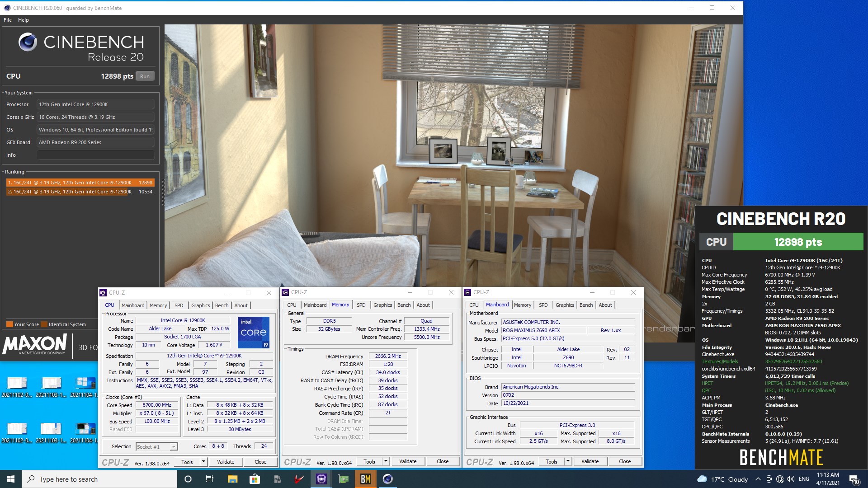Click the Tools button in the Mainboard window
Viewport: 868px width, 488px height.
tap(552, 461)
